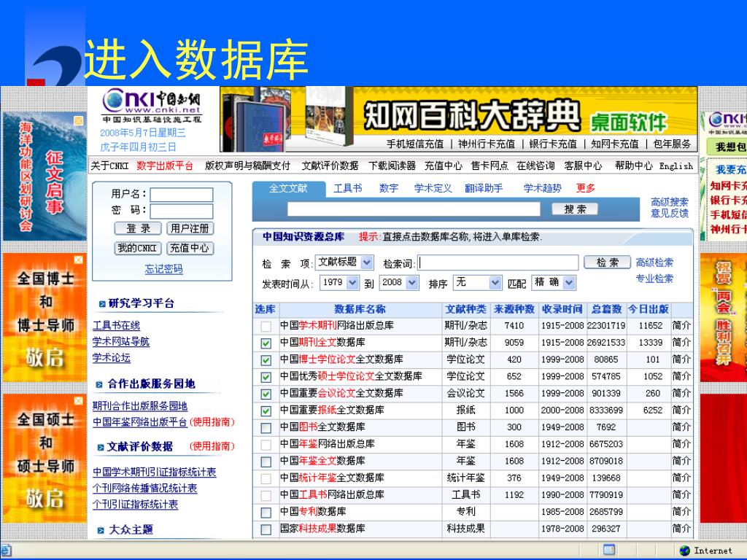Screen dimensions: 747x560
Task: Uncheck the 中国博士学位论文全文数据库 checkbox
Action: pos(266,360)
